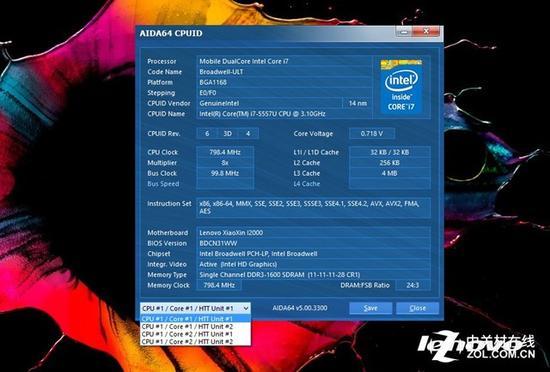Click the Close button at the bottom
This screenshot has width=550, height=372.
click(417, 308)
